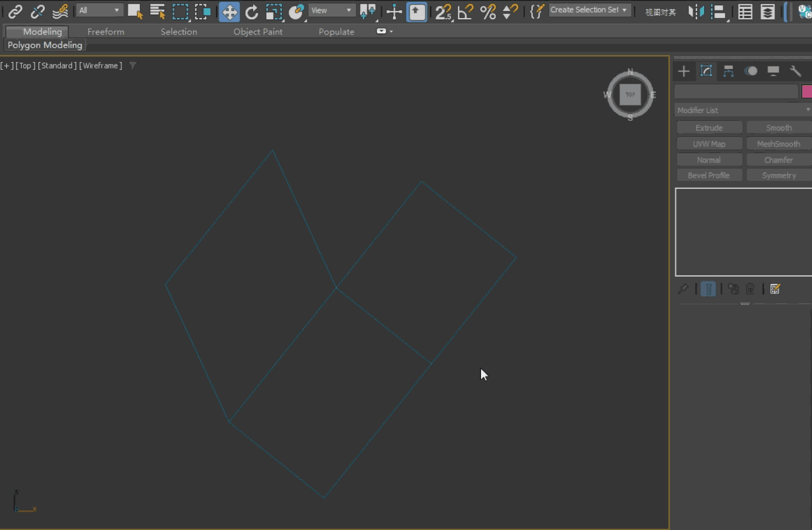Screen dimensions: 812x530
Task: Click the Edit Named Selection Sets icon
Action: click(538, 11)
